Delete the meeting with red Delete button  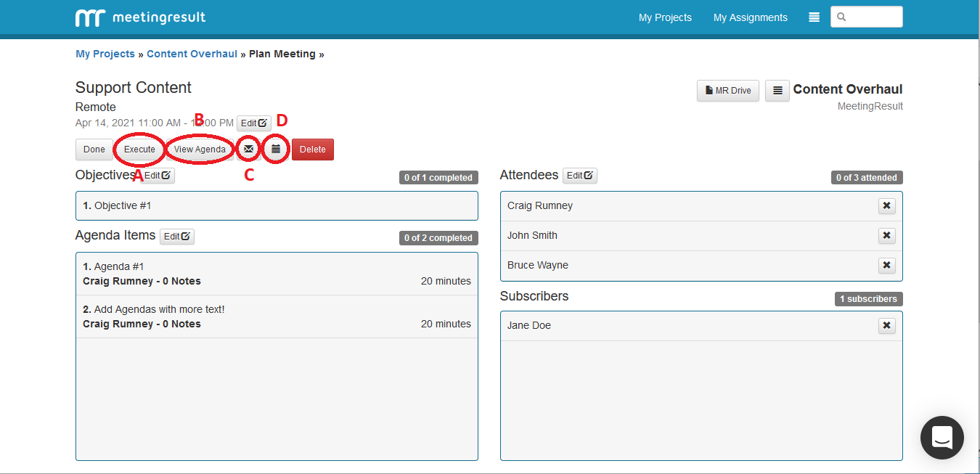(313, 150)
